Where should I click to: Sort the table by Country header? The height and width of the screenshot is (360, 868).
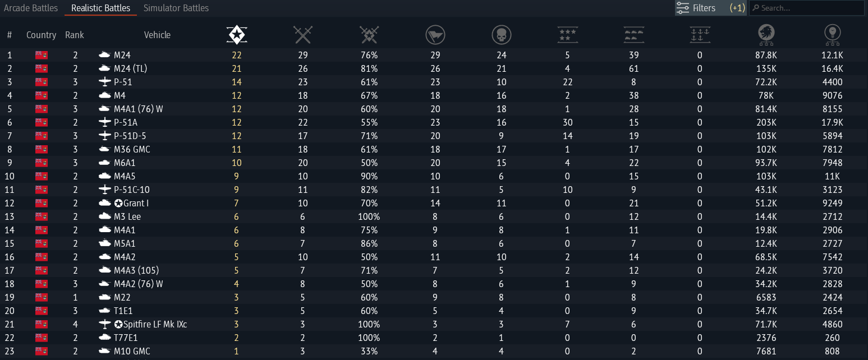point(41,35)
